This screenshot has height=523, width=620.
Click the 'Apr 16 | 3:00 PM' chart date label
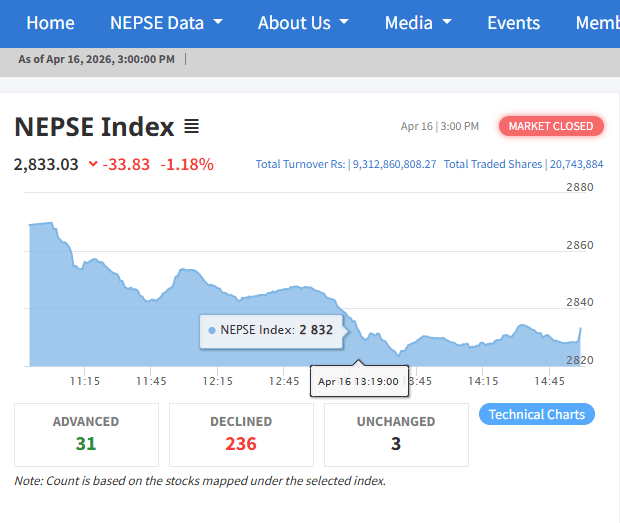440,127
